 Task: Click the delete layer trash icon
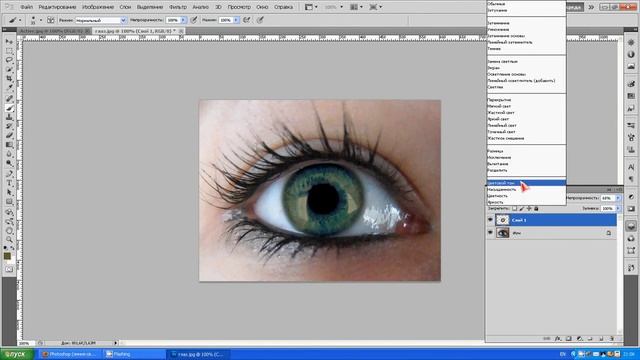(611, 339)
